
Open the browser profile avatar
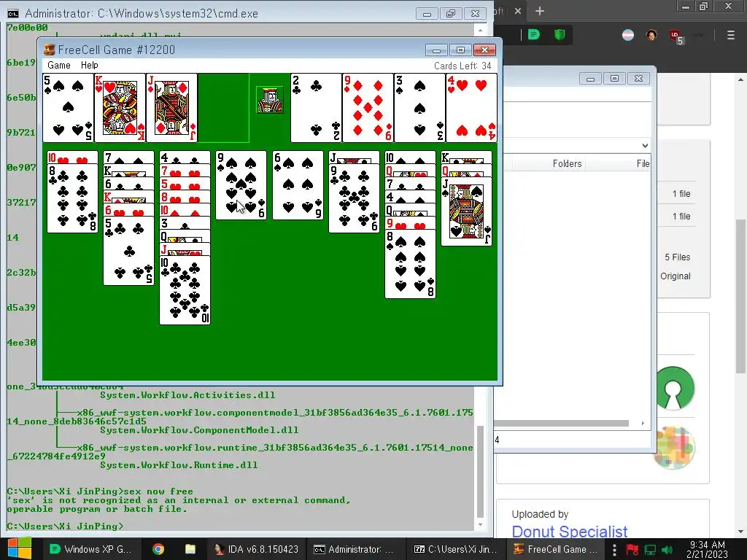tap(651, 35)
